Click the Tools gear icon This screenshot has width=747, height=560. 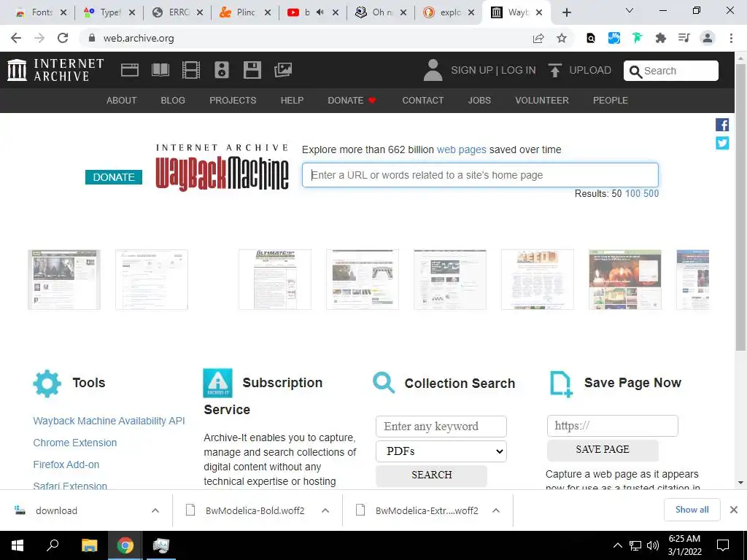point(47,384)
